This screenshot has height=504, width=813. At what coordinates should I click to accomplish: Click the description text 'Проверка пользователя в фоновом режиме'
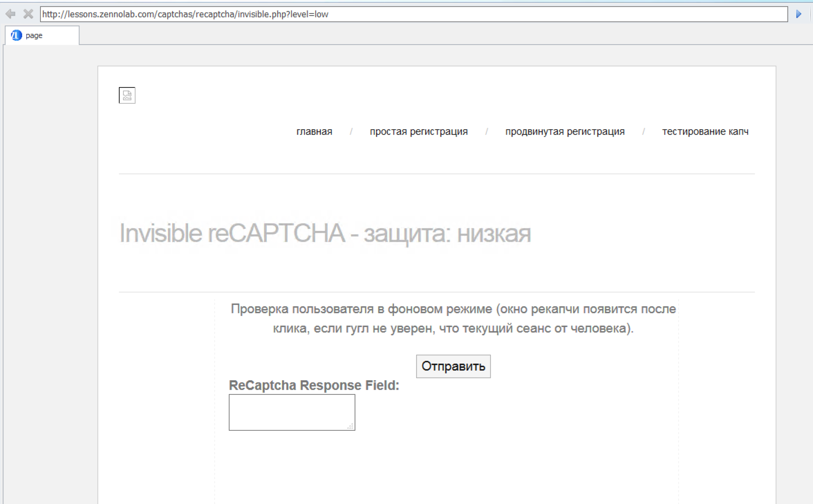click(x=361, y=309)
